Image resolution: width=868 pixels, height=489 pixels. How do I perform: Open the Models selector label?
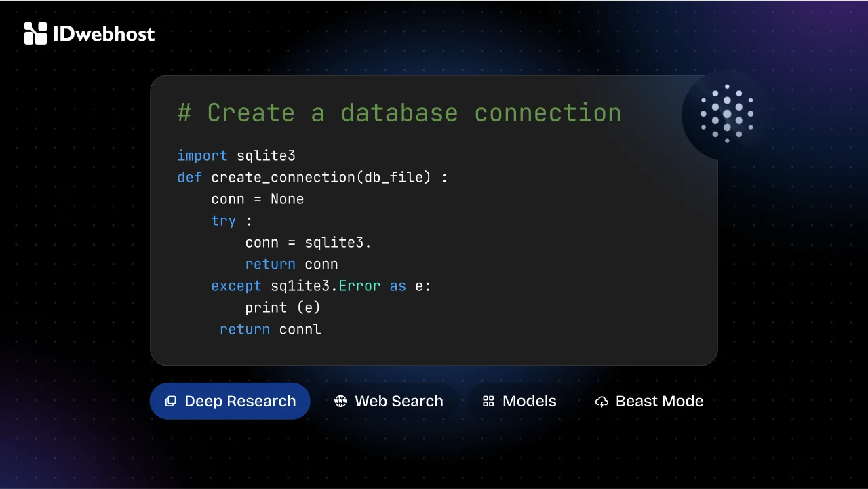[529, 402]
